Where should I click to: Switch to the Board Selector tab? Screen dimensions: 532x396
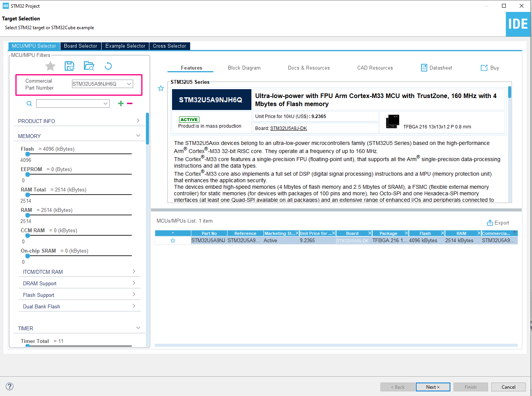[x=80, y=46]
